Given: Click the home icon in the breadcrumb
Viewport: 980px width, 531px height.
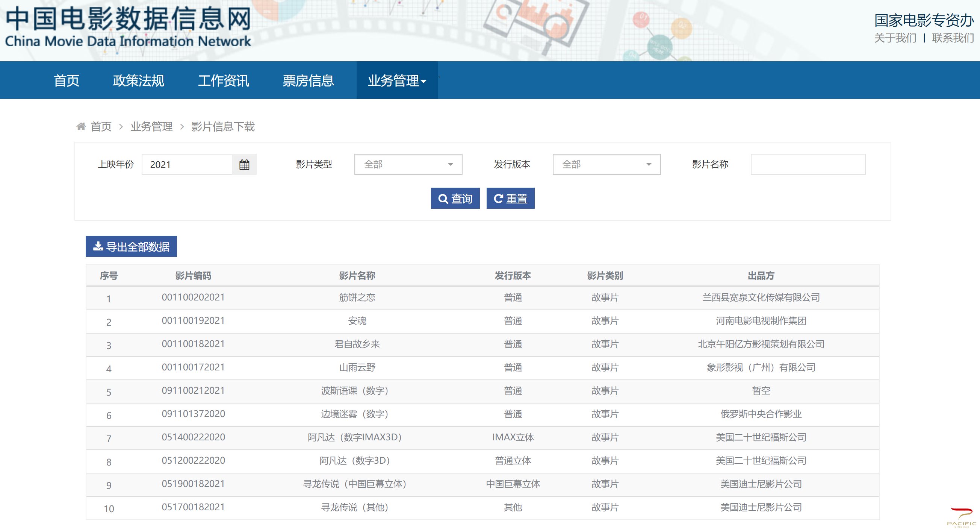Looking at the screenshot, I should [81, 126].
